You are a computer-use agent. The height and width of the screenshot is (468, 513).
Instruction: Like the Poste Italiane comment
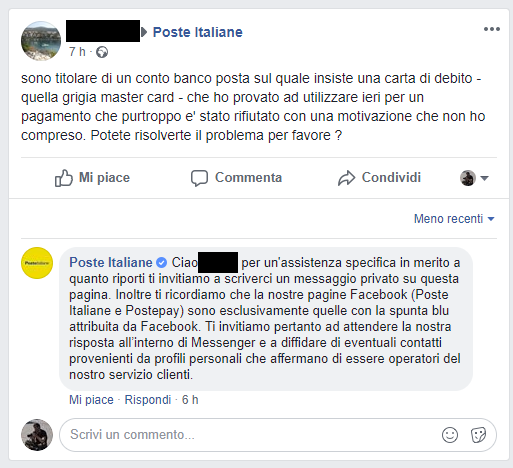pos(91,400)
